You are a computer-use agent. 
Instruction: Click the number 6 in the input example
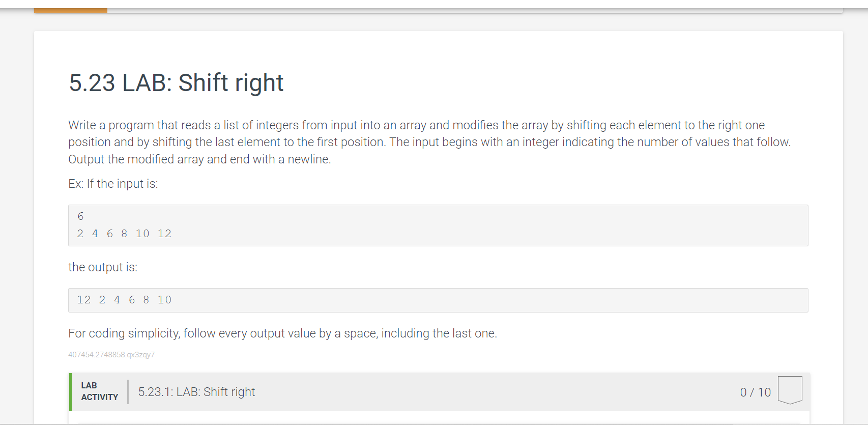coord(80,216)
